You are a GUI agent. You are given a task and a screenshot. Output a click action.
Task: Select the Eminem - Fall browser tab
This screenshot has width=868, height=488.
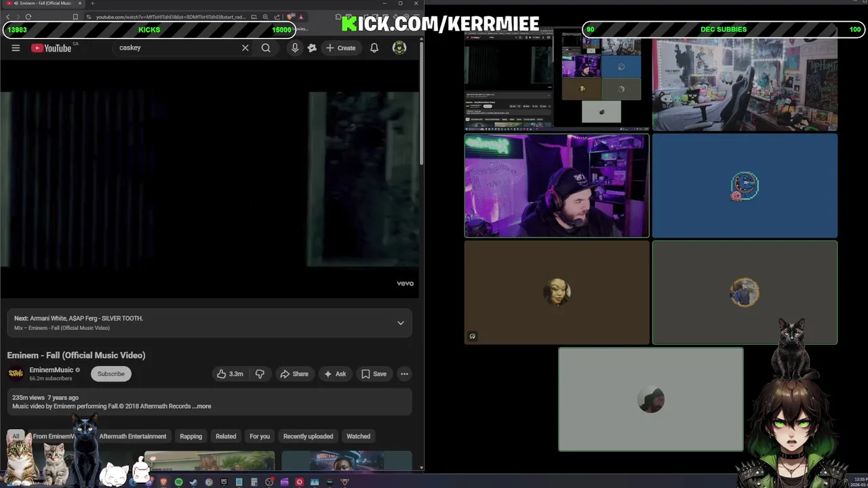43,3
